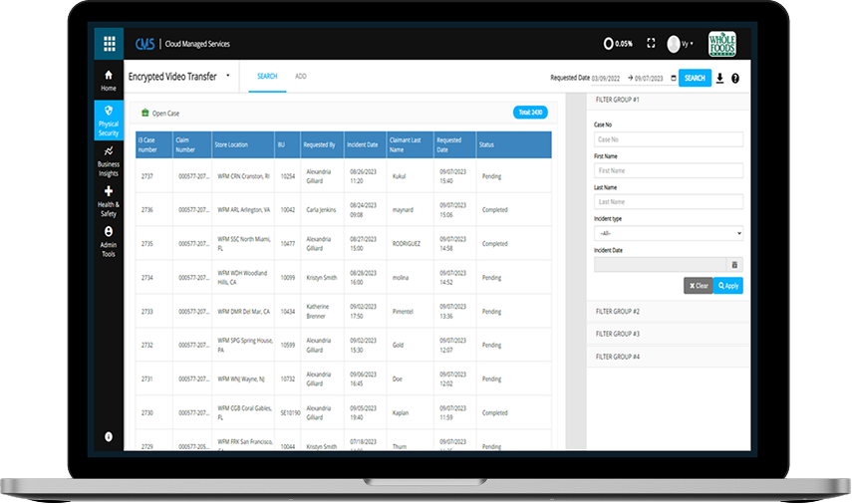
Task: Open the user profile dropdown
Action: (x=681, y=44)
